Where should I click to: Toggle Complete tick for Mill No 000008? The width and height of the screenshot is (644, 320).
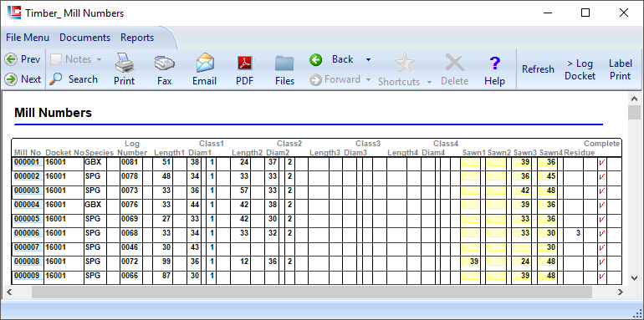point(602,262)
